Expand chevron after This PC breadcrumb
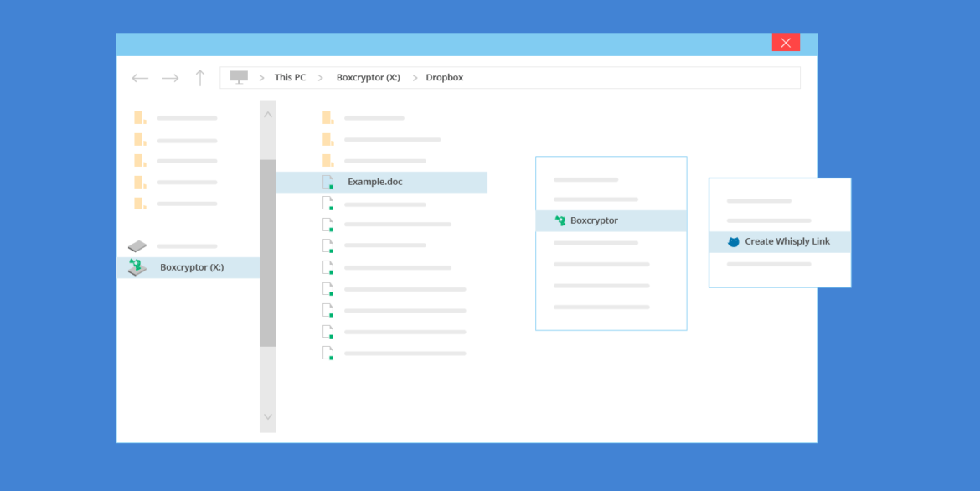 [321, 78]
